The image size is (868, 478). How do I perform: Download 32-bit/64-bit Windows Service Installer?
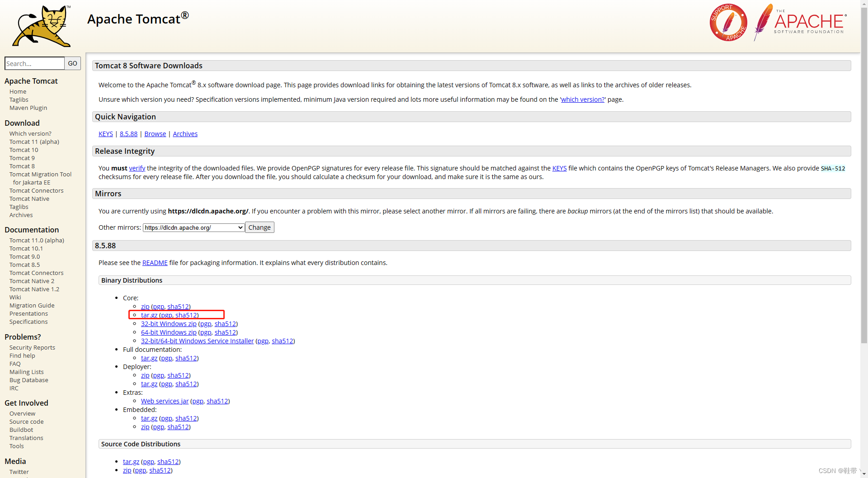click(x=197, y=341)
